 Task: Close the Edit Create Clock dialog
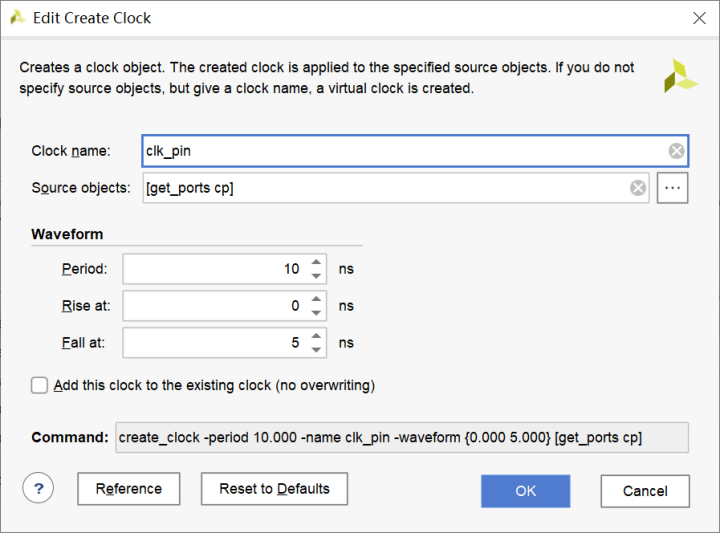click(x=699, y=18)
